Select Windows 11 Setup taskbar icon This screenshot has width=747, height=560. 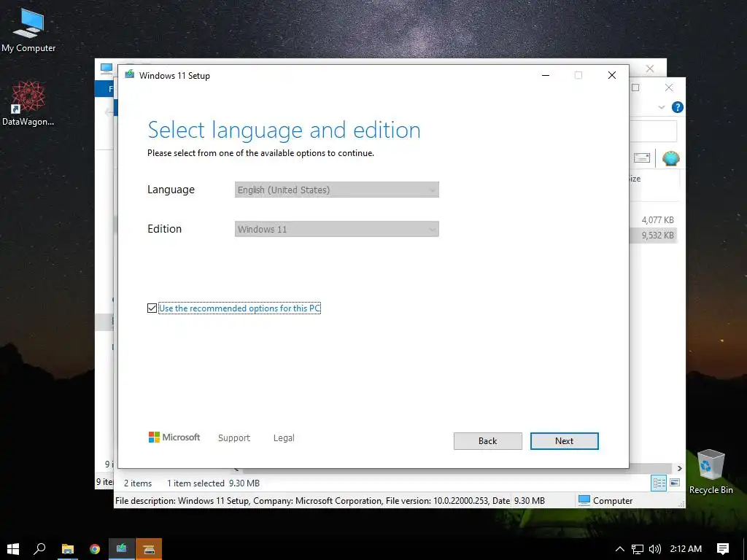point(122,549)
